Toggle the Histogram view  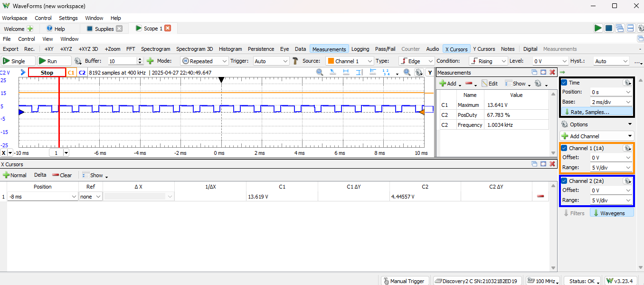pos(230,49)
